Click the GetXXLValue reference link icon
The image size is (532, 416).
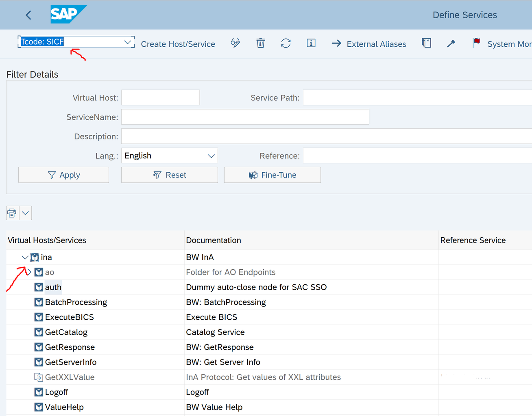pyautogui.click(x=39, y=377)
